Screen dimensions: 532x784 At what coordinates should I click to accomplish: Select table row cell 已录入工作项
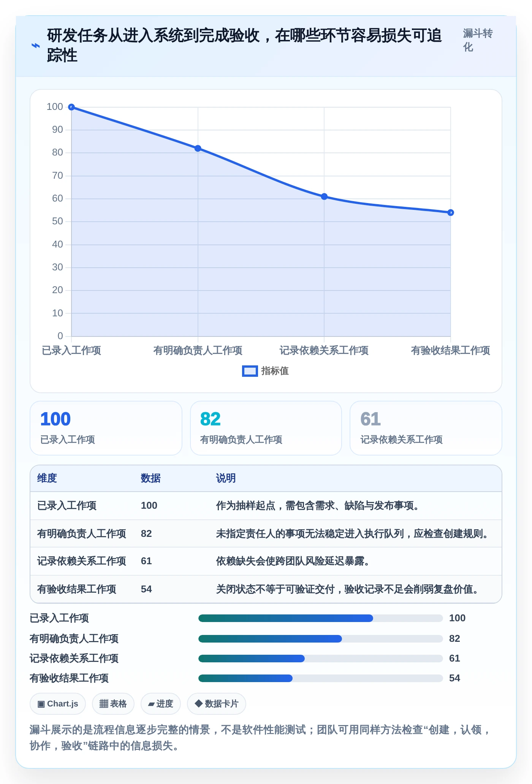(67, 506)
